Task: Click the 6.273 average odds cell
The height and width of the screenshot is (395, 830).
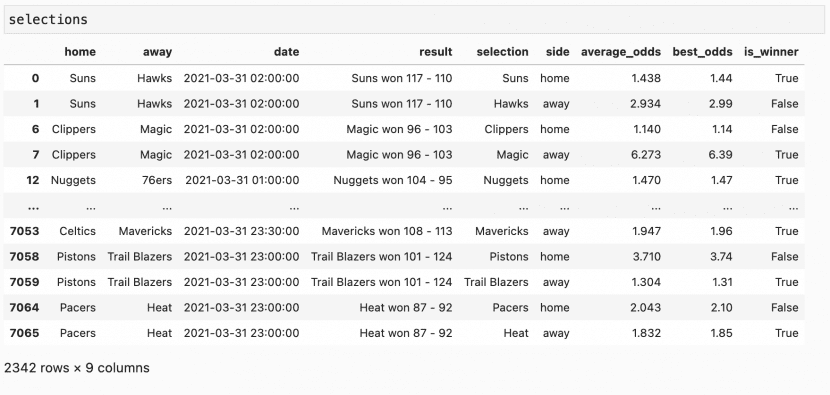Action: 645,155
